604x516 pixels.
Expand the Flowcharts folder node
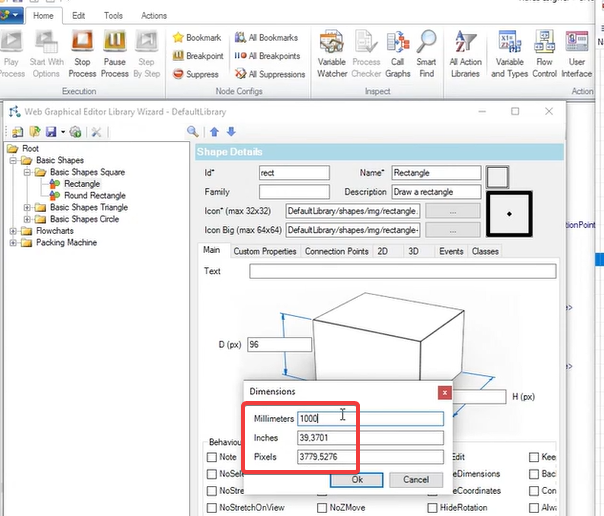(13, 231)
